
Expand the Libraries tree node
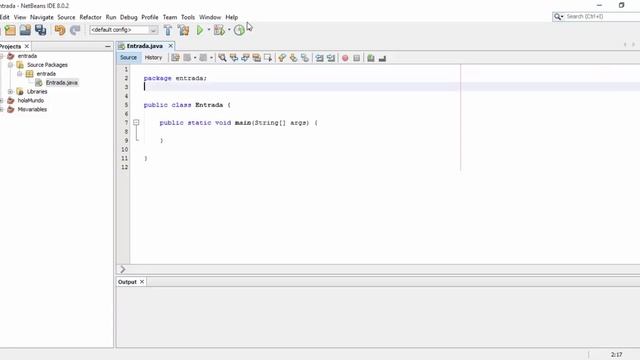[10, 92]
